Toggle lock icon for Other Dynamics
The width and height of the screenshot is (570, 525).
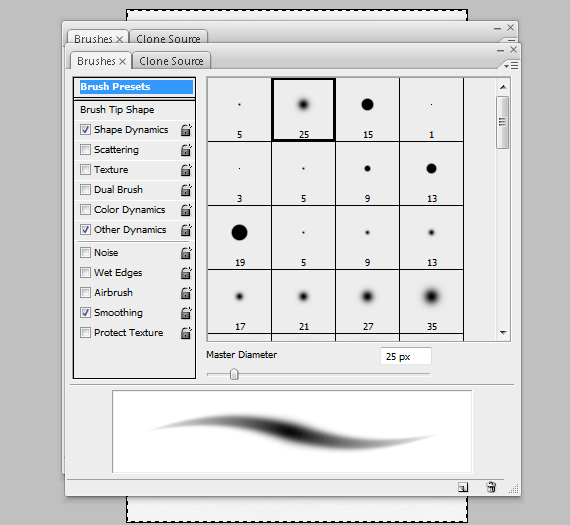click(186, 230)
